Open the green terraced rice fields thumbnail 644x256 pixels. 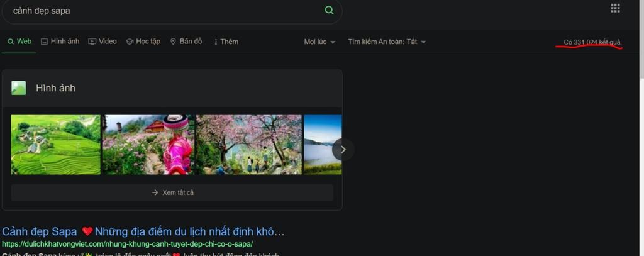click(x=55, y=145)
